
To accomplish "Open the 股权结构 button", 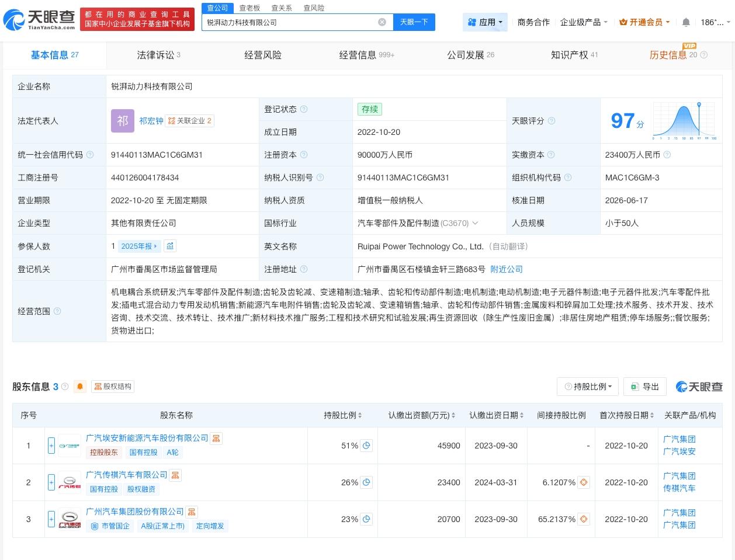I will click(112, 387).
